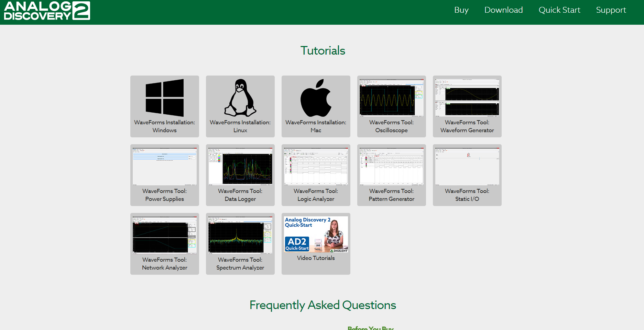Open the Support navigation item
Screen dimensions: 644x330
[x=611, y=10]
